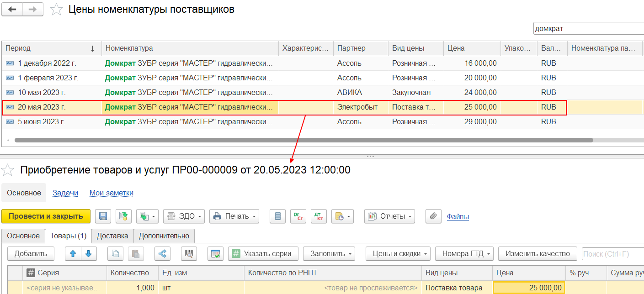644x294 pixels.
Task: Open the Дт/Кт accounting entries icon
Action: 318,216
